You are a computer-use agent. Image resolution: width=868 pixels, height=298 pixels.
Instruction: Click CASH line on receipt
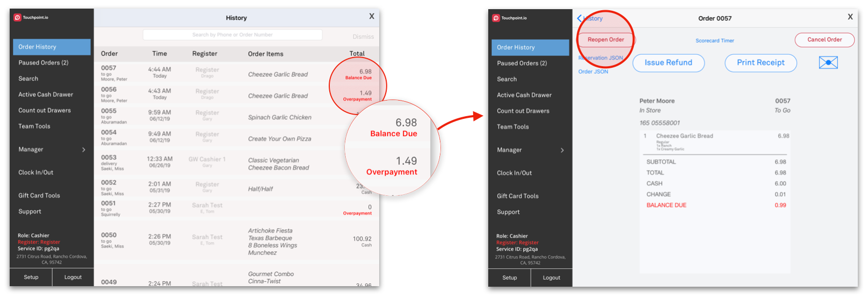[x=716, y=183]
